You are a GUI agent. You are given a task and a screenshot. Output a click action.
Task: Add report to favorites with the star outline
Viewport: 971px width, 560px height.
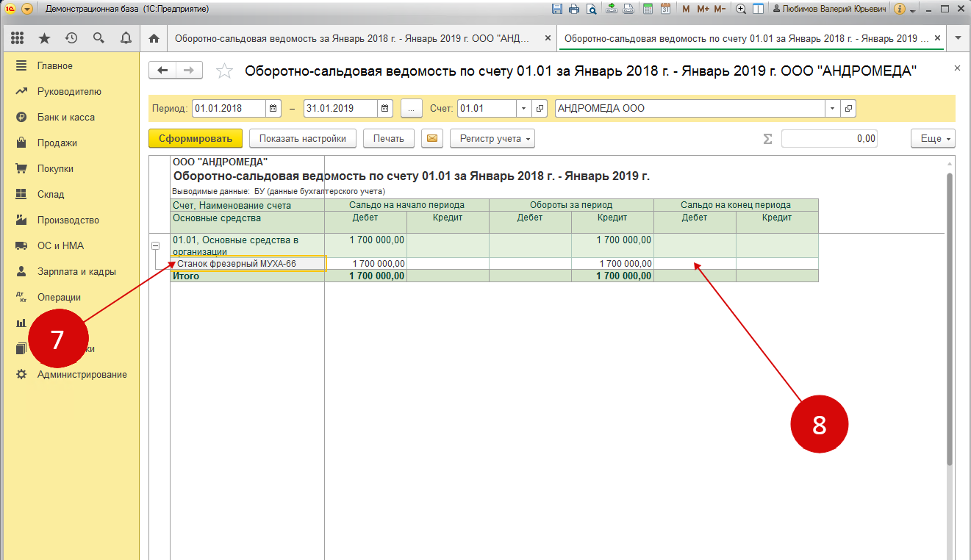point(224,71)
